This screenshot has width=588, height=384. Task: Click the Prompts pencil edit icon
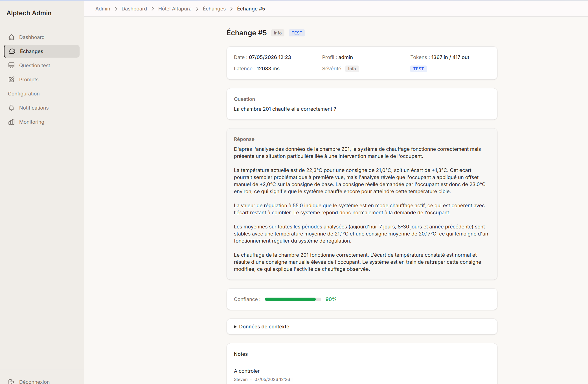tap(11, 79)
